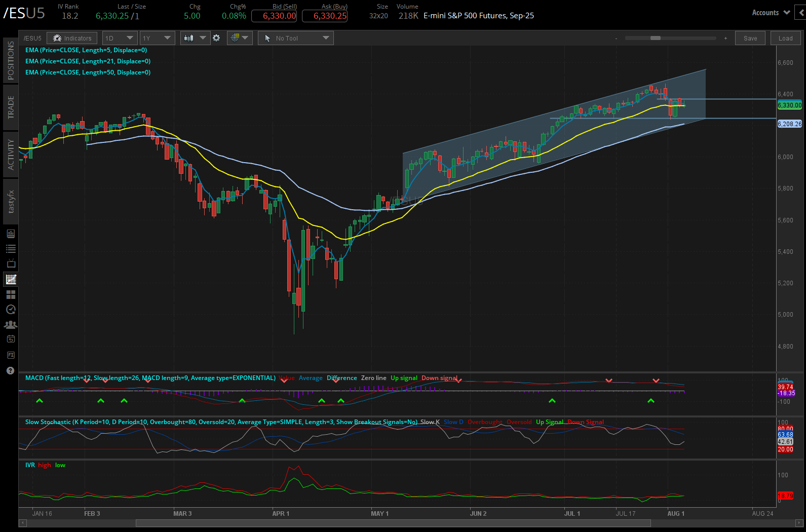Click the Load chart button
Screen dimensions: 806x532
click(x=786, y=38)
